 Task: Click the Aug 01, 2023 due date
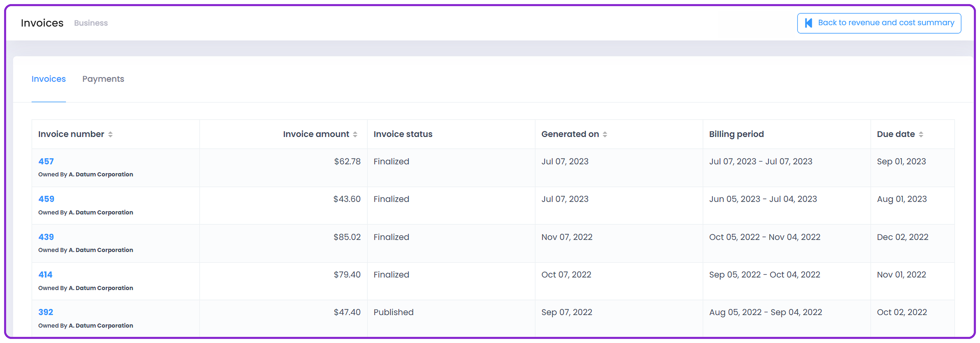point(902,199)
